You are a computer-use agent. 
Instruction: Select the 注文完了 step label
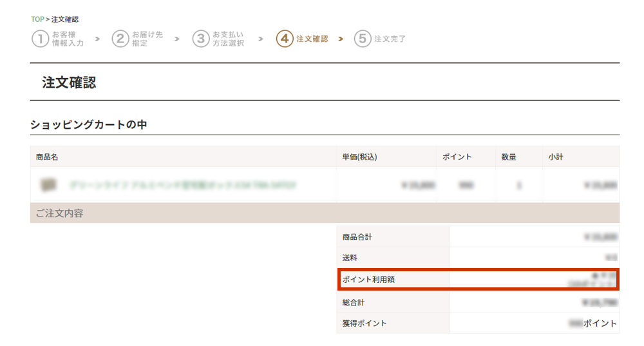point(390,39)
